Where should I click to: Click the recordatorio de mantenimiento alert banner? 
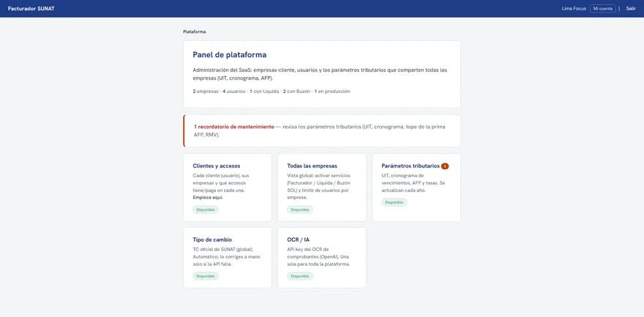(x=322, y=130)
